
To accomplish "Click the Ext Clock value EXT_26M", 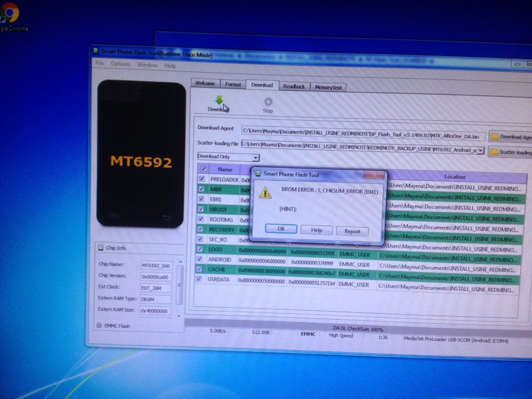I will coord(155,288).
